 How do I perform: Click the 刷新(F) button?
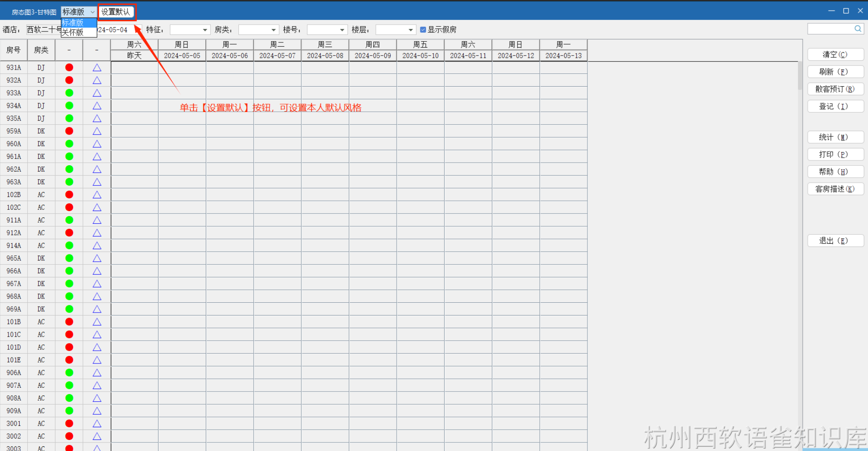(835, 72)
